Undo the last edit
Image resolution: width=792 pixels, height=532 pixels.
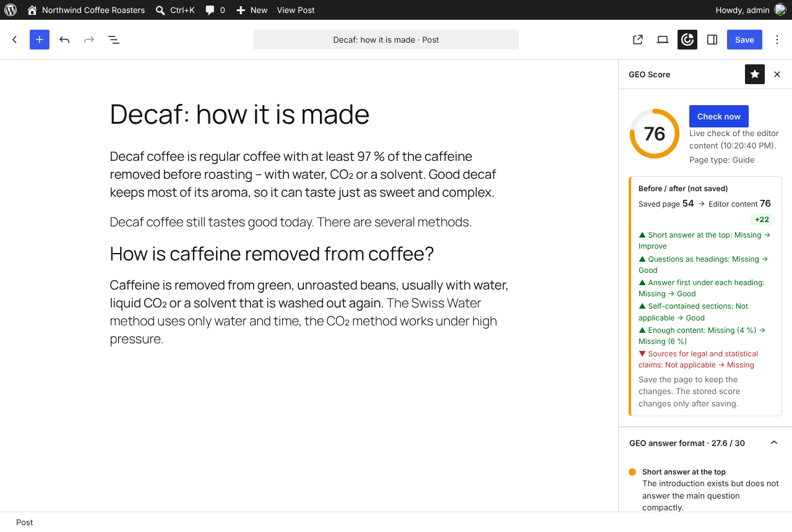click(x=64, y=40)
